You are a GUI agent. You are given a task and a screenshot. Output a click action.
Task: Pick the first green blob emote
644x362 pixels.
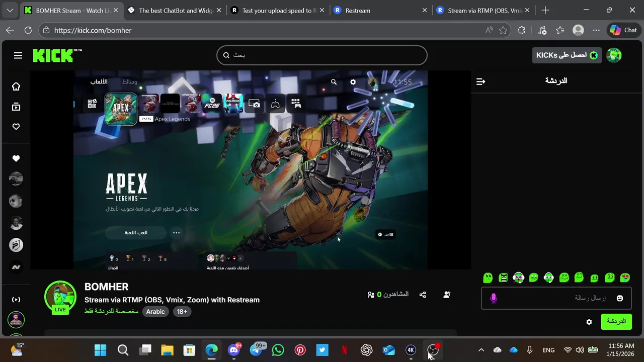point(488,278)
